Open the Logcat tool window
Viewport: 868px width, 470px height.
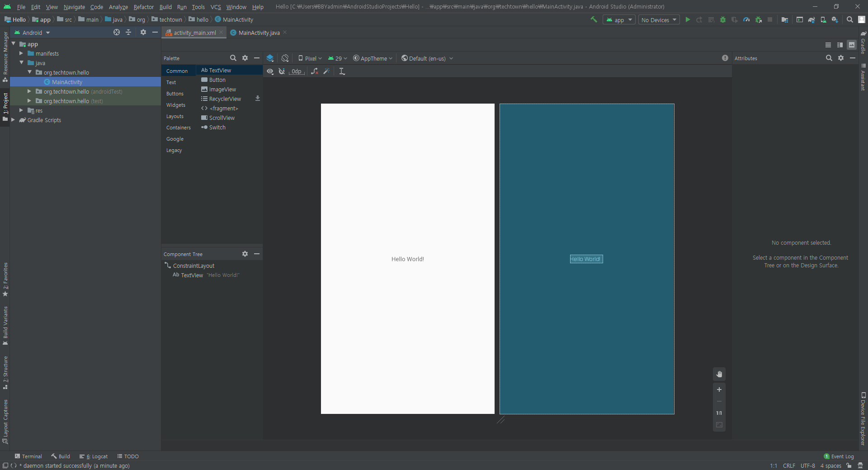(94, 456)
